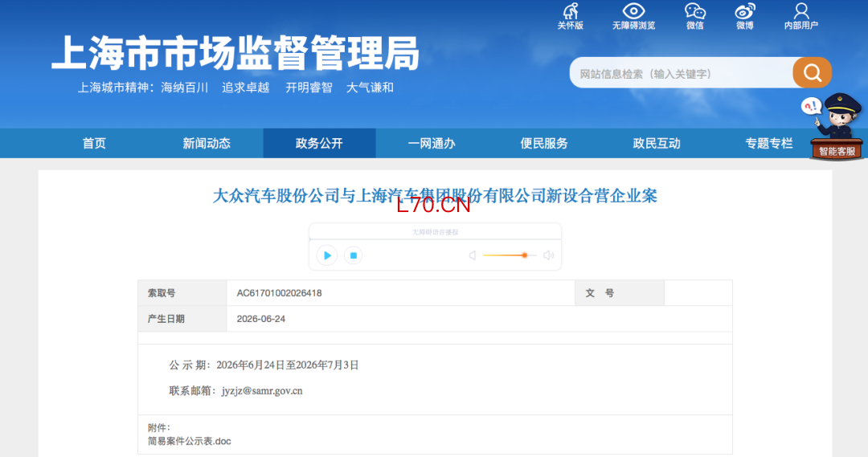868x457 pixels.
Task: Click the 文 号 label cell
Action: pyautogui.click(x=620, y=293)
